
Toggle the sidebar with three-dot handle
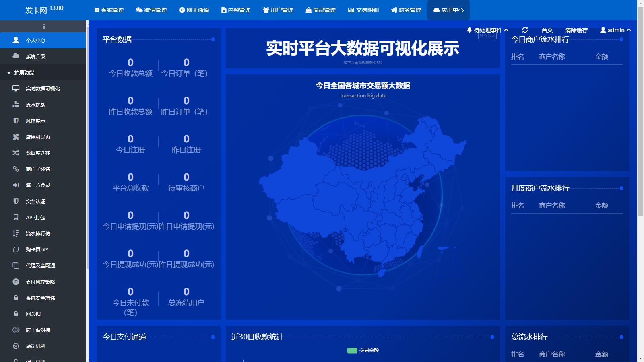(x=44, y=27)
